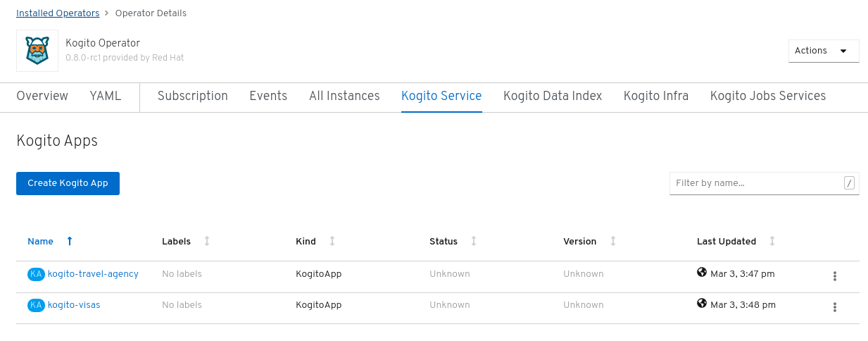This screenshot has width=868, height=341.
Task: Click the 'Kogito Operator' title text
Action: 103,43
